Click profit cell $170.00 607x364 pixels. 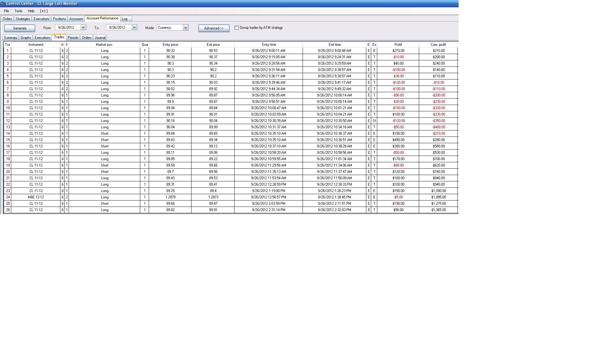(x=398, y=159)
